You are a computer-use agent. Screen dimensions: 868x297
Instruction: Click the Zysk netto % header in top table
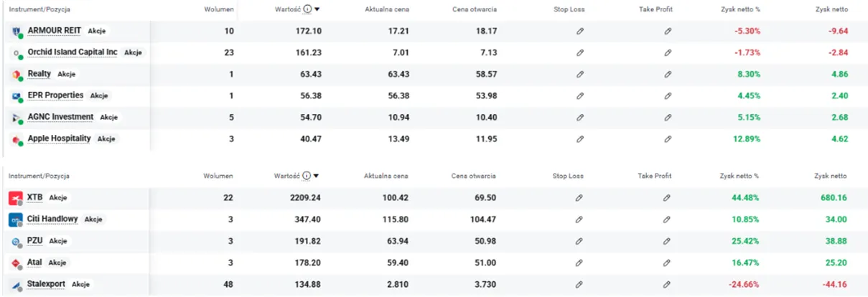point(739,10)
